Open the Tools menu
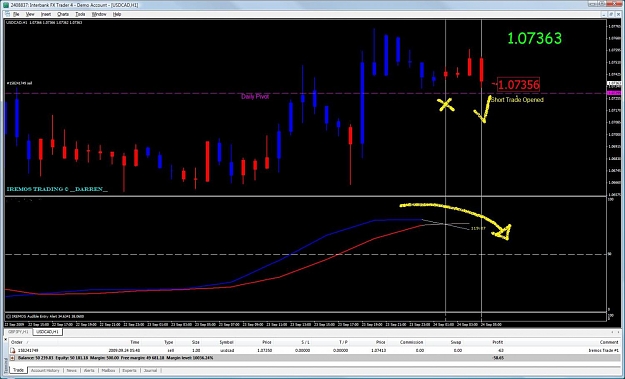 tap(80, 14)
